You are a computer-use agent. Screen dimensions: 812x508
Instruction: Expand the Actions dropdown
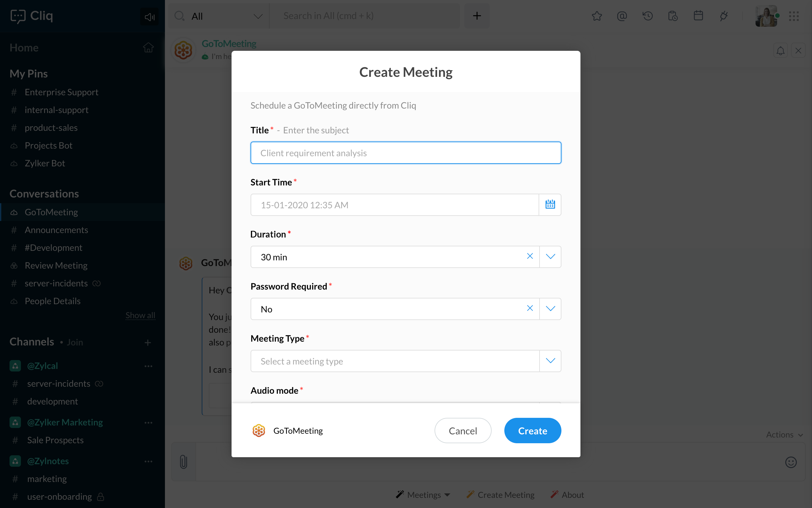pos(784,435)
